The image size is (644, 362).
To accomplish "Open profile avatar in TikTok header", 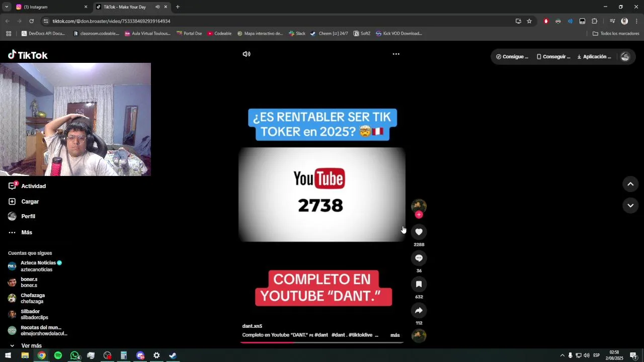I will (625, 57).
